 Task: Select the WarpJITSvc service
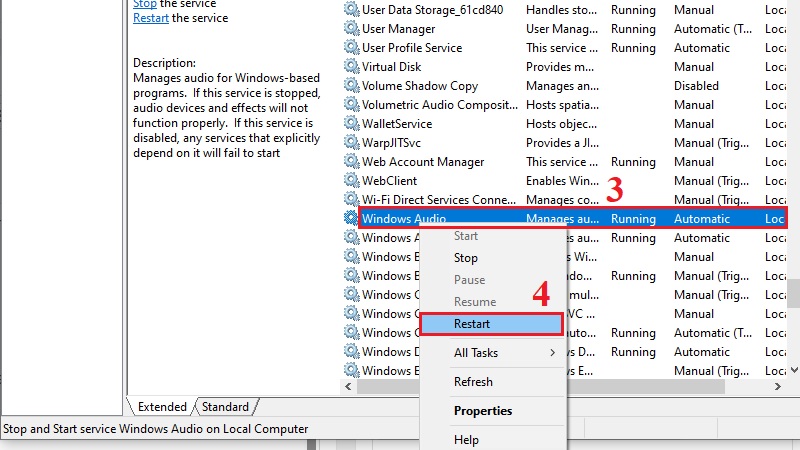click(x=391, y=142)
